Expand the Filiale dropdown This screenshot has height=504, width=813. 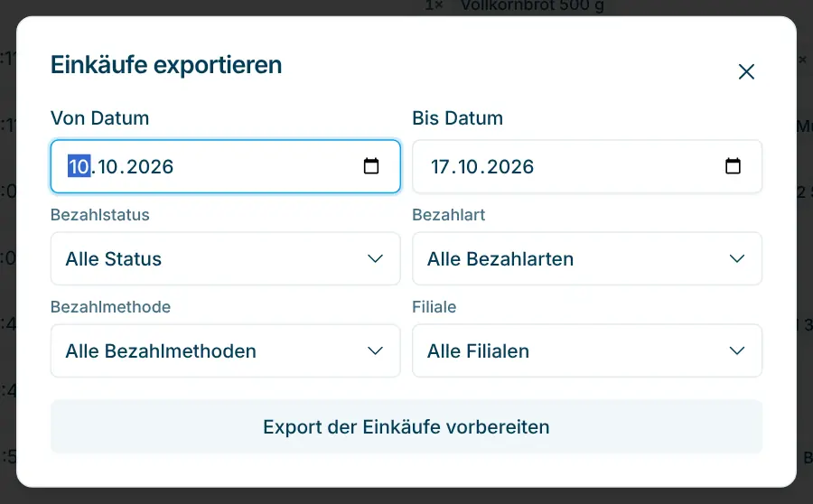[x=587, y=351]
